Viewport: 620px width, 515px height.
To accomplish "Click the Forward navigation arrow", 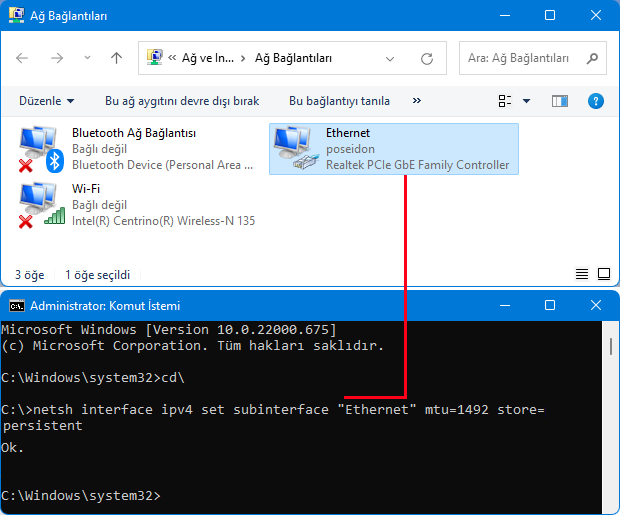I will coord(56,59).
